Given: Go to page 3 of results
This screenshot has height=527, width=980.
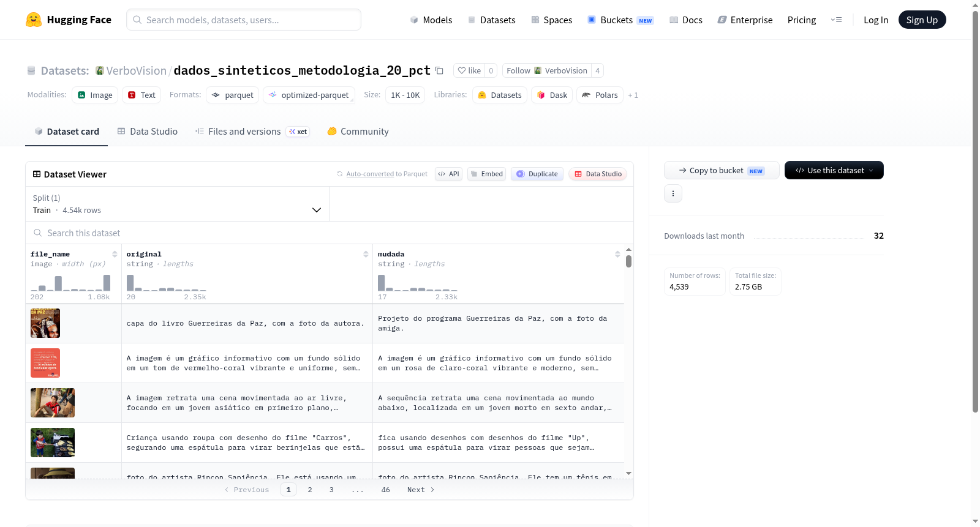Looking at the screenshot, I should [x=331, y=490].
